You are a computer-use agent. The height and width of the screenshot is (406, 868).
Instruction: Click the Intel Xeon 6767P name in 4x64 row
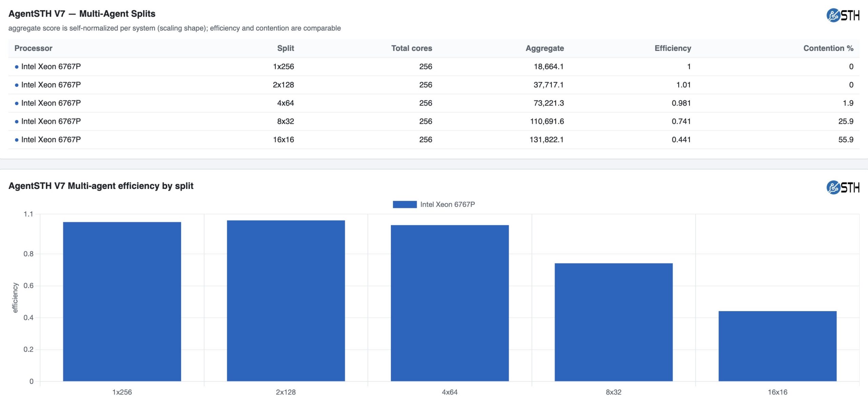click(51, 103)
